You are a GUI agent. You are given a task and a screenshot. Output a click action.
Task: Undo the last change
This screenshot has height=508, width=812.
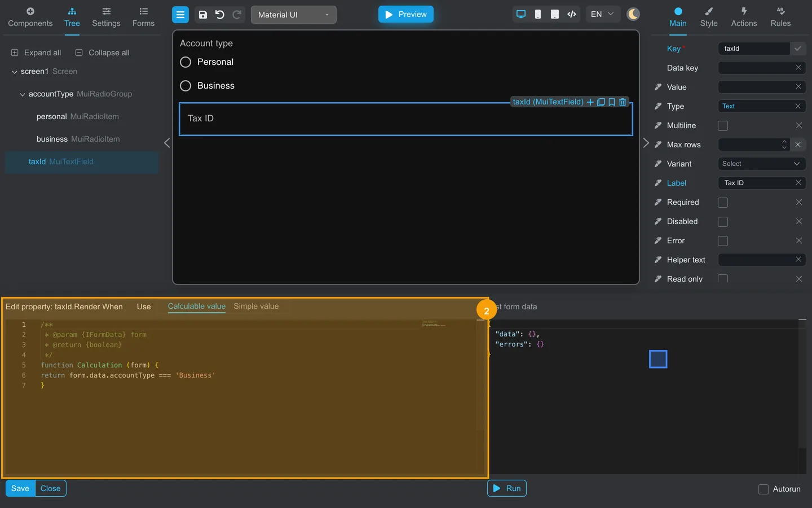click(x=220, y=15)
